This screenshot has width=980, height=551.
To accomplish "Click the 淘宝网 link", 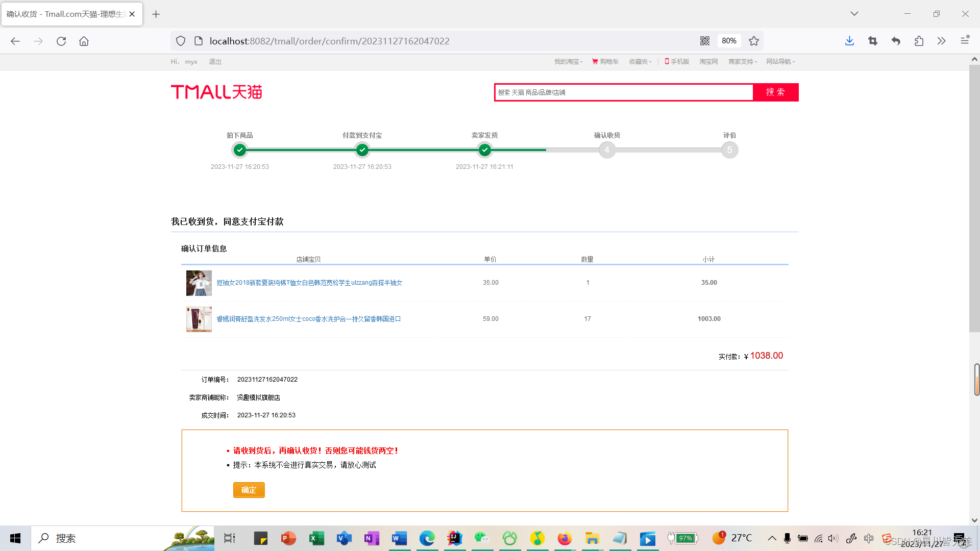I will click(x=708, y=62).
